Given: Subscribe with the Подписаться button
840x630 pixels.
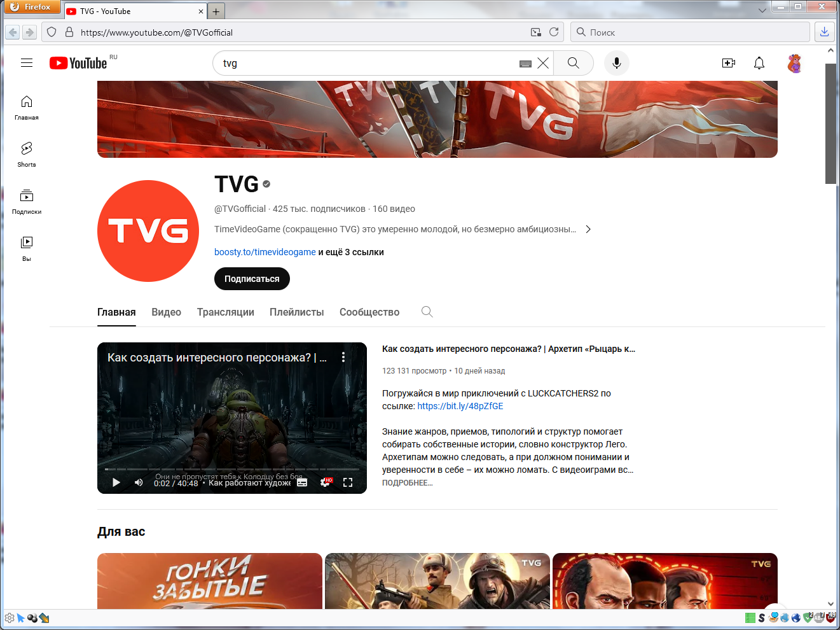Looking at the screenshot, I should (252, 279).
